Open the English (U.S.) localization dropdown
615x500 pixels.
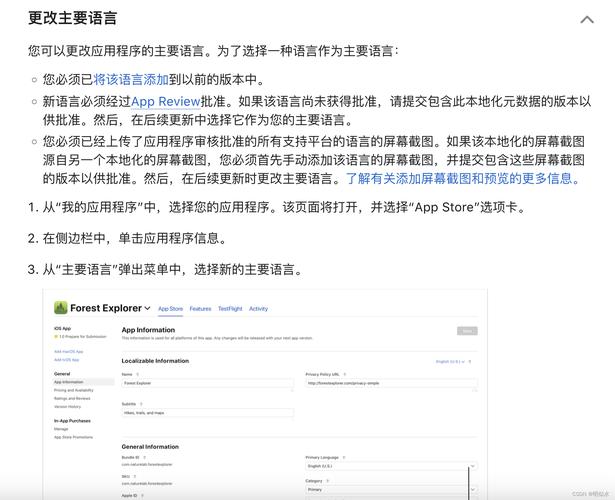pos(450,362)
